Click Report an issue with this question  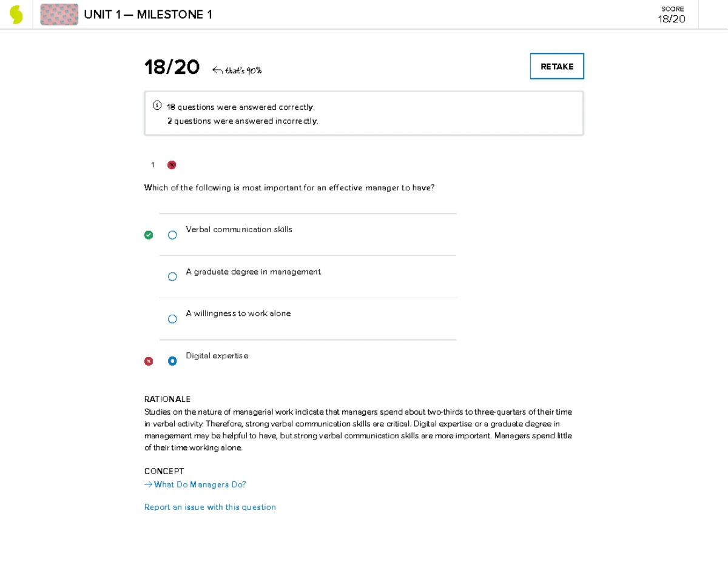[210, 507]
